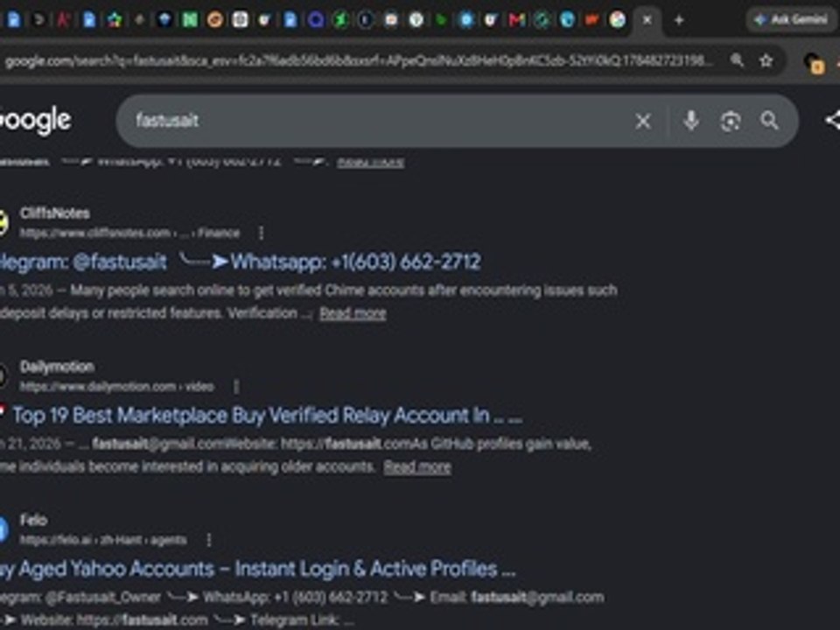
Task: Open the Telegram @fastusait Whatsapp result link
Action: coord(240,262)
